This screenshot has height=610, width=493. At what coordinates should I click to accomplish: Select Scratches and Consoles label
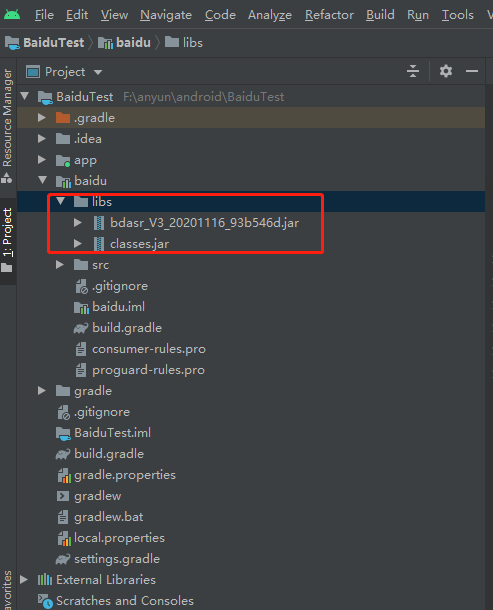pyautogui.click(x=125, y=601)
